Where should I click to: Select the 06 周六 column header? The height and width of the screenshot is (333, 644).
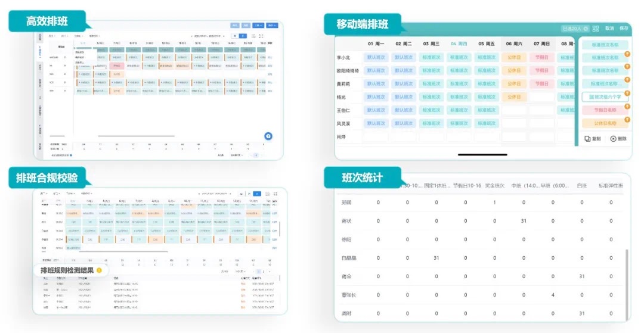[x=514, y=43]
